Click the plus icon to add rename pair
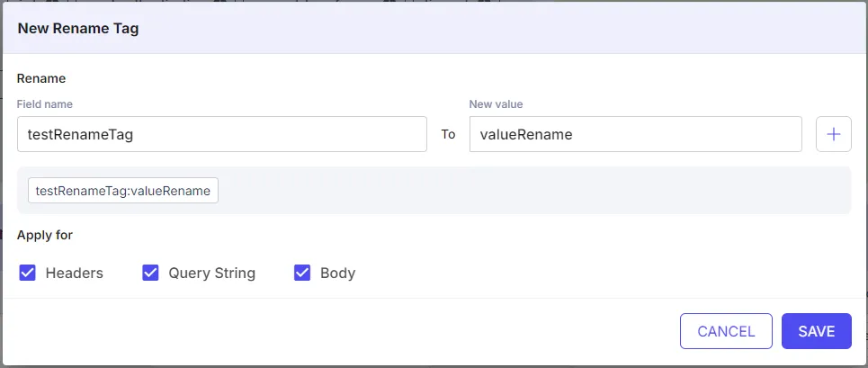 pyautogui.click(x=833, y=134)
